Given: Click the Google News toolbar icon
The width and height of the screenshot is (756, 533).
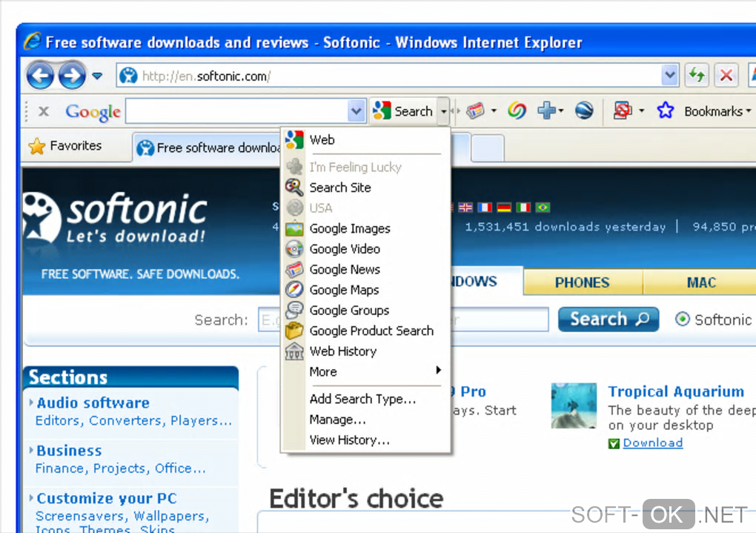Looking at the screenshot, I should pyautogui.click(x=475, y=111).
